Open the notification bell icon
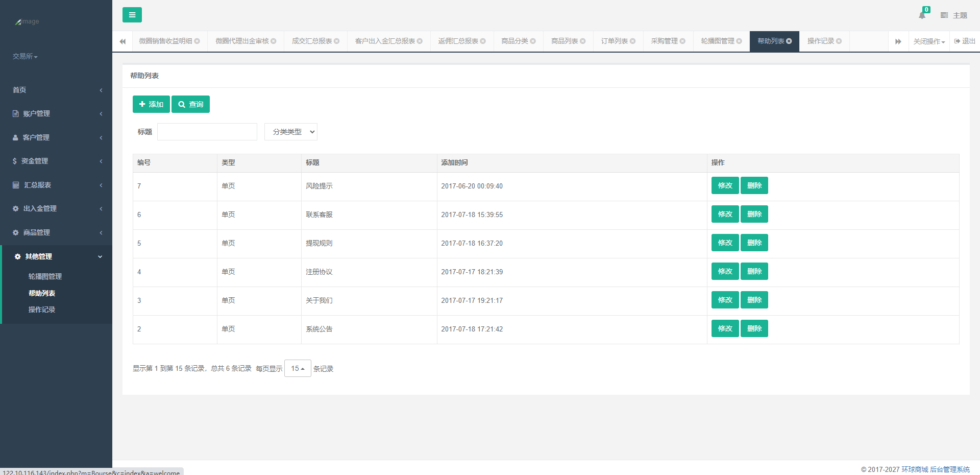 pos(922,15)
